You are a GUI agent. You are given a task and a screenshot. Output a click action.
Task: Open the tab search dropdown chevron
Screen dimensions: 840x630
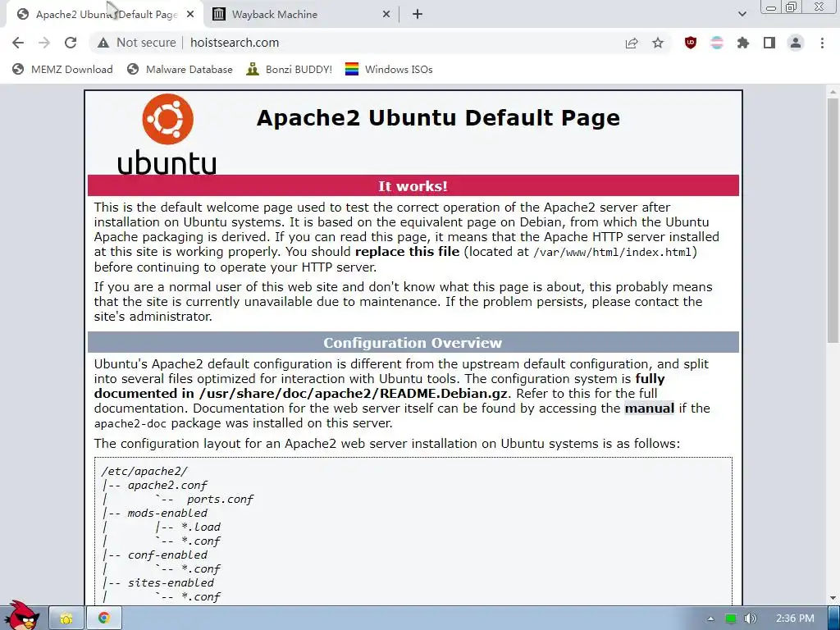(x=742, y=14)
